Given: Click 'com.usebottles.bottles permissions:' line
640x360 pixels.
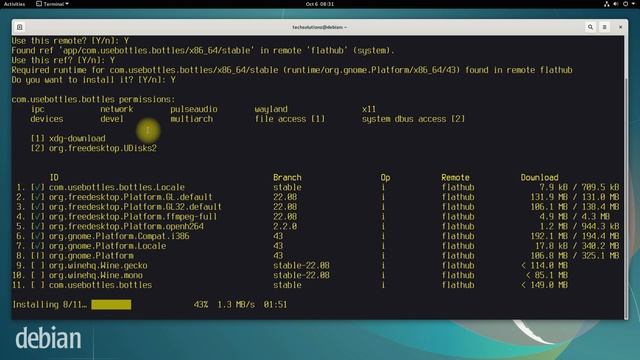Looking at the screenshot, I should click(93, 99).
